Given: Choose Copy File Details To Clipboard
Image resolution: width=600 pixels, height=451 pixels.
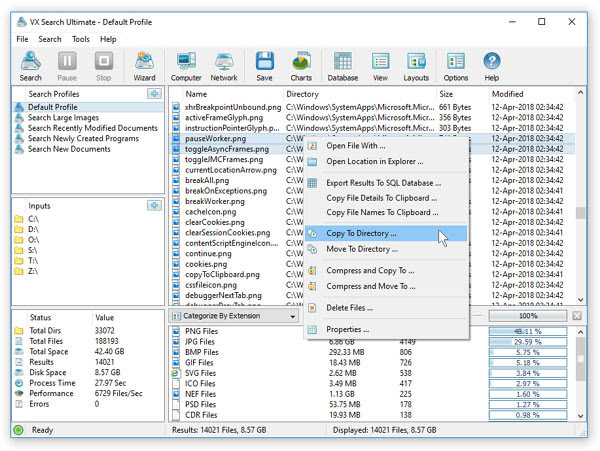Looking at the screenshot, I should pyautogui.click(x=386, y=198).
